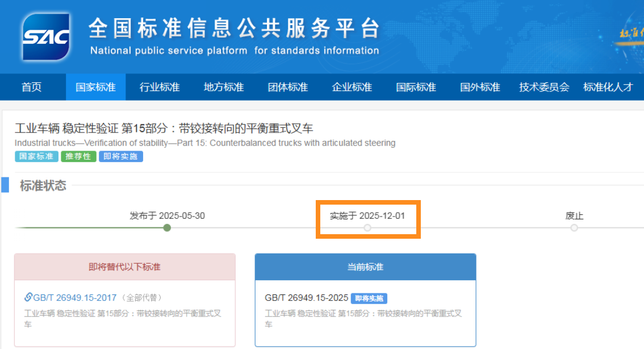
Task: Go to 标准化人才 section
Action: pos(608,87)
